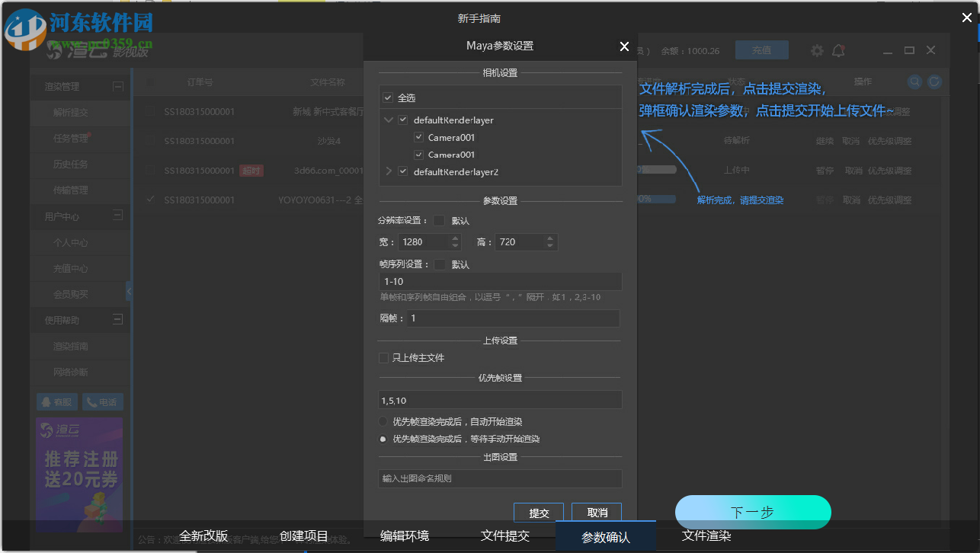This screenshot has width=980, height=553.
Task: Switch to the 文件提交 tab
Action: click(505, 535)
